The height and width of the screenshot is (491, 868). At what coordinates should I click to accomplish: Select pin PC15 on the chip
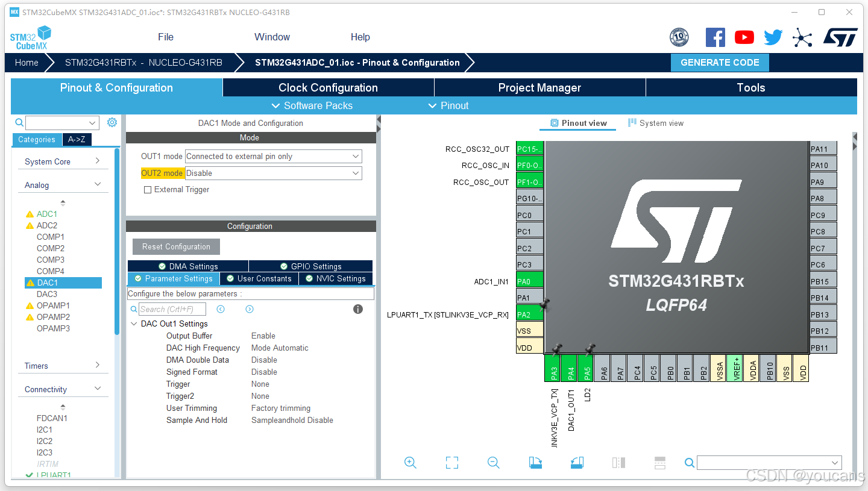530,149
